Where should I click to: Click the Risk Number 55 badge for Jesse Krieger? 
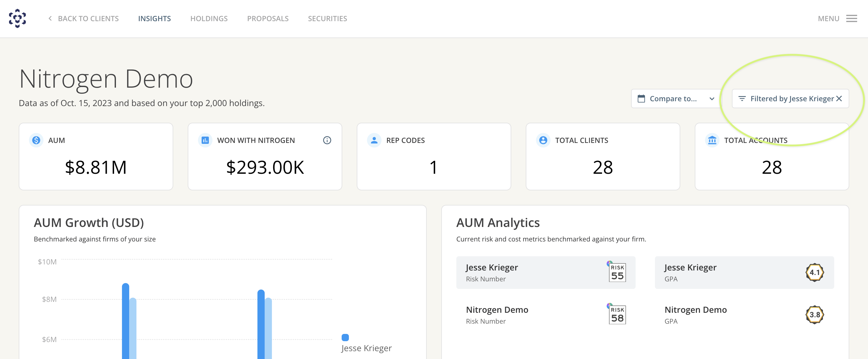point(617,273)
